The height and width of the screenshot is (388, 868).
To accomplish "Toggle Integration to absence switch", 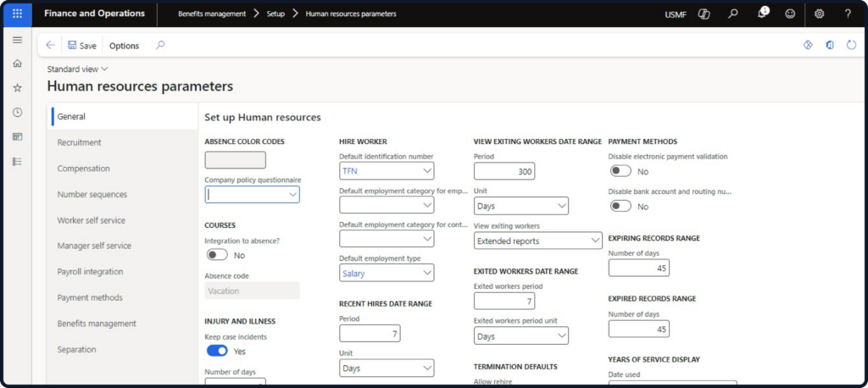I will [x=217, y=255].
